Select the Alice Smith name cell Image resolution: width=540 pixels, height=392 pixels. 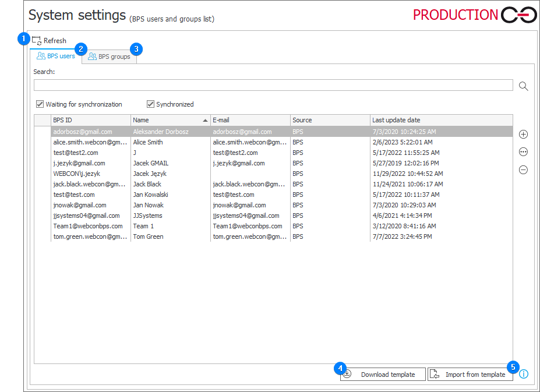(148, 142)
